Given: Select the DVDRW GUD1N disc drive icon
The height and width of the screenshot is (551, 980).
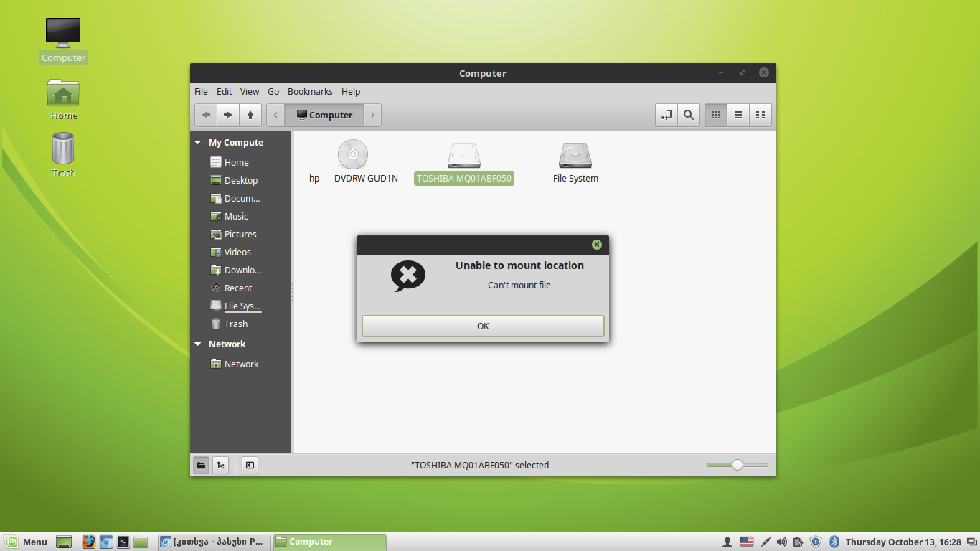Looking at the screenshot, I should tap(353, 154).
